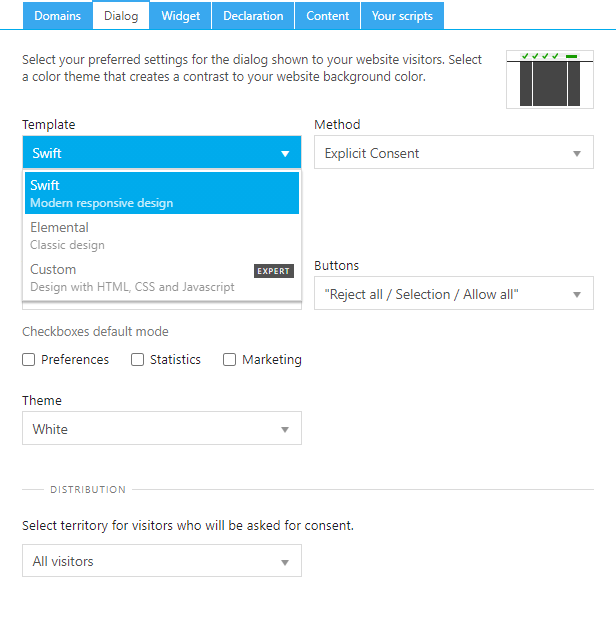Image resolution: width=616 pixels, height=621 pixels.
Task: Open the Theme dropdown set to White
Action: [x=161, y=429]
